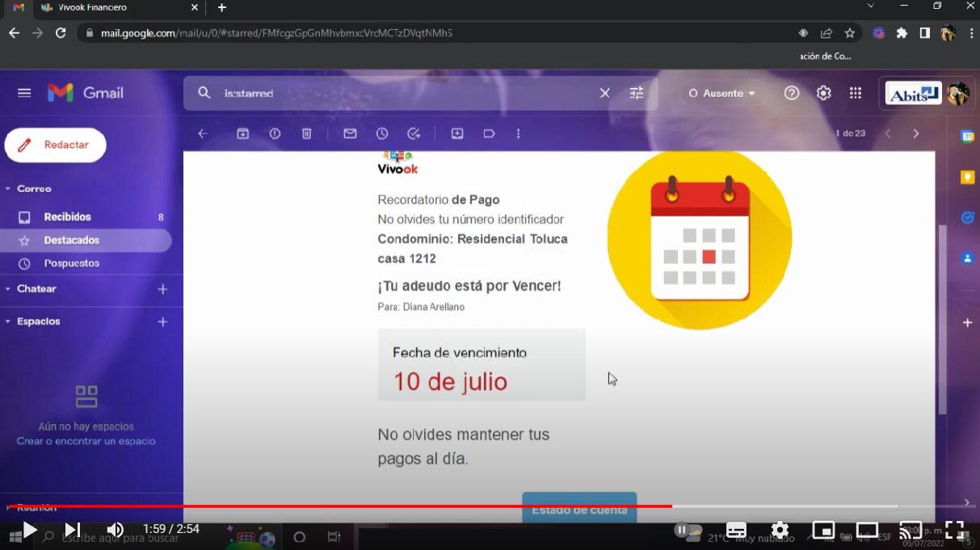Snooze this email with clock icon

coord(382,134)
